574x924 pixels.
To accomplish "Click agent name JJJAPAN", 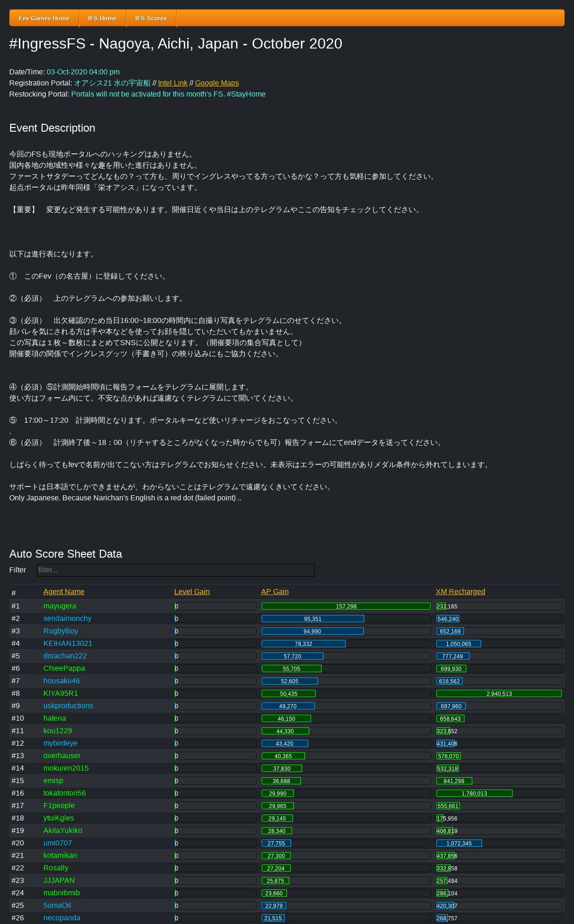I will pos(59,881).
